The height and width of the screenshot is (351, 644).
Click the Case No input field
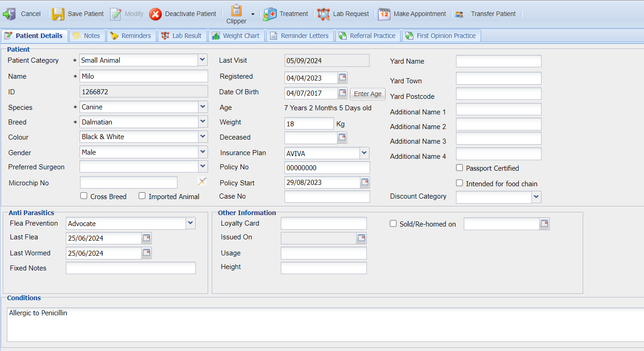(x=327, y=196)
